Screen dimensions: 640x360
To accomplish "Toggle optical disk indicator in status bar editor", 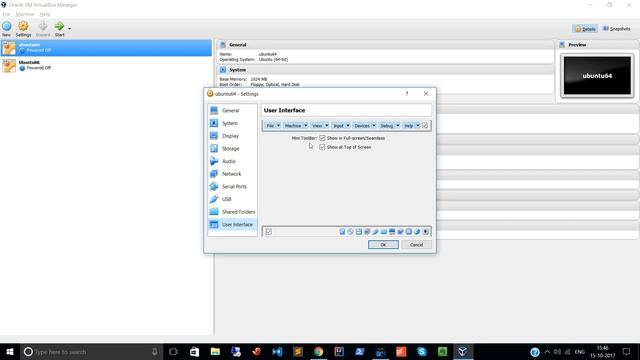I will pos(350,232).
